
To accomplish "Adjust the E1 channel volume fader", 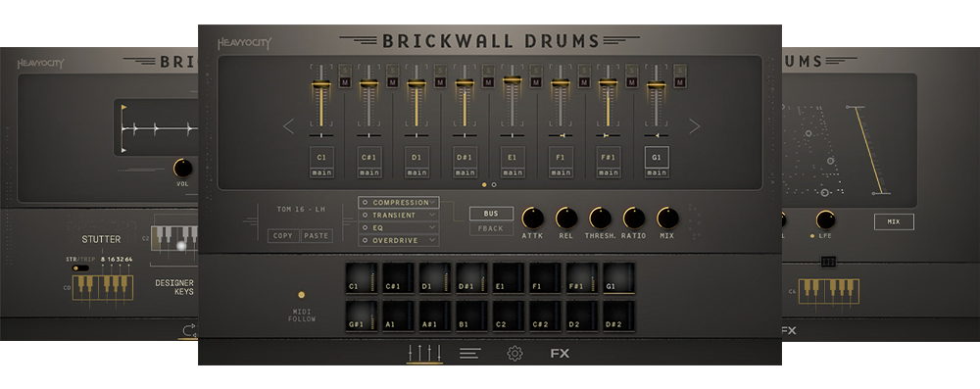I will click(513, 79).
